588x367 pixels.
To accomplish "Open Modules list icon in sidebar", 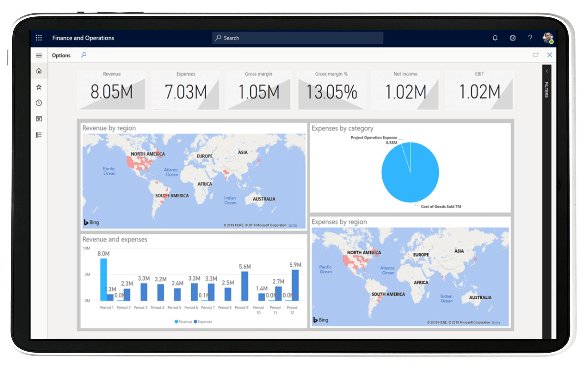I will (x=39, y=135).
